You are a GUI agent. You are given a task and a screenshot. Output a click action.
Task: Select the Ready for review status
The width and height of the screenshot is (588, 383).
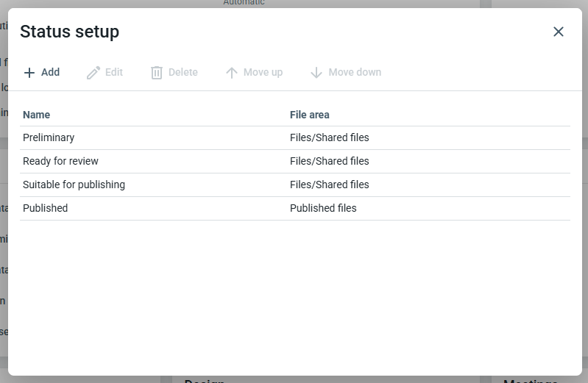[x=60, y=161]
